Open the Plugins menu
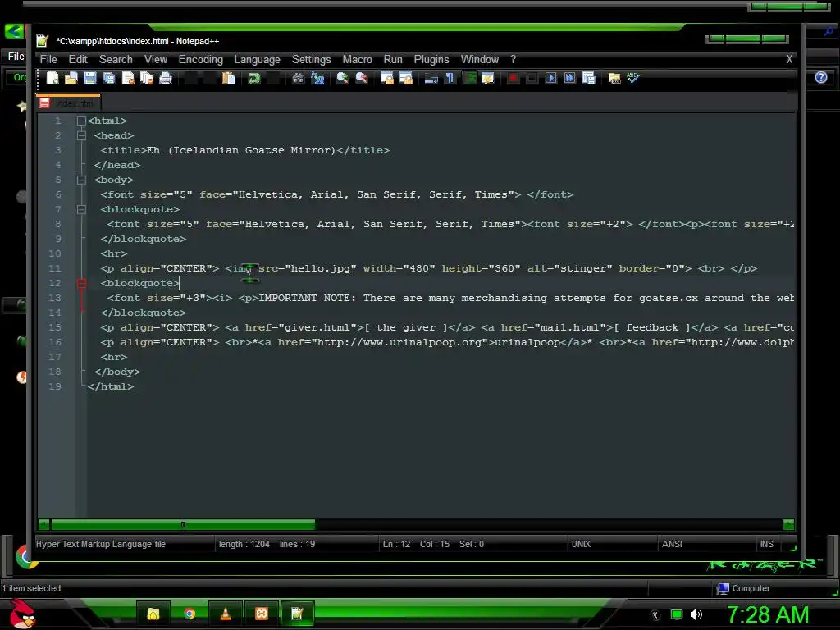Image resolution: width=840 pixels, height=630 pixels. (431, 59)
